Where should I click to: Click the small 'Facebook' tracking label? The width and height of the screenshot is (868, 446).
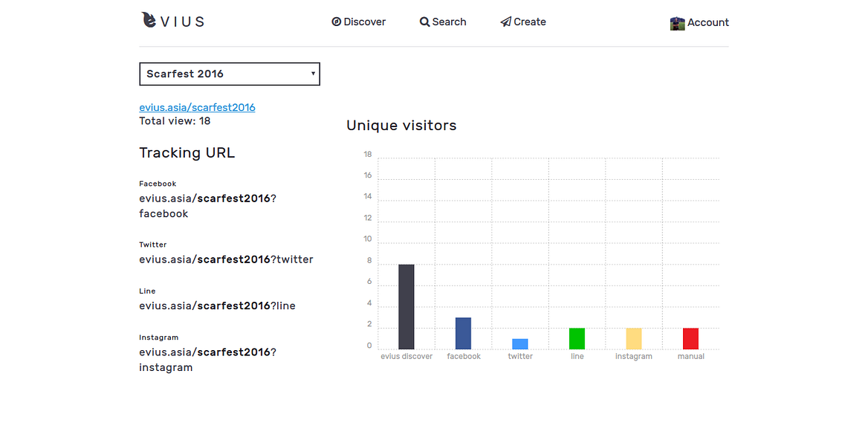[158, 184]
